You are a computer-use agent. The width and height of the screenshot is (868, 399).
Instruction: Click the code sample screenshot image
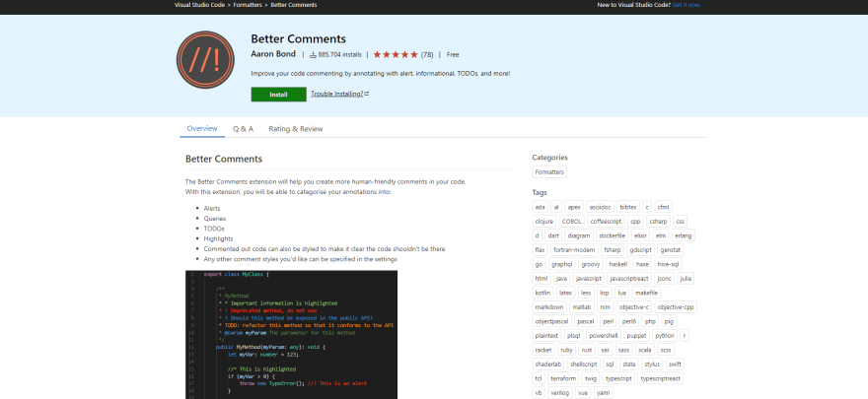291,334
